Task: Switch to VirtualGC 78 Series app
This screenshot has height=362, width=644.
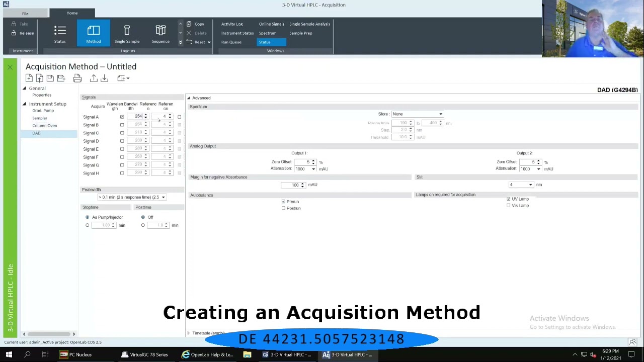Action: [145, 355]
